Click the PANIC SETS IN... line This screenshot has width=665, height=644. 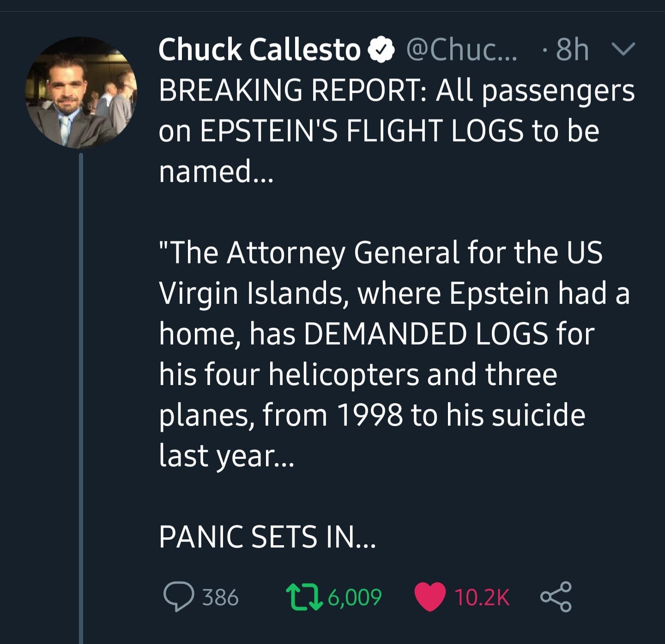(x=267, y=537)
